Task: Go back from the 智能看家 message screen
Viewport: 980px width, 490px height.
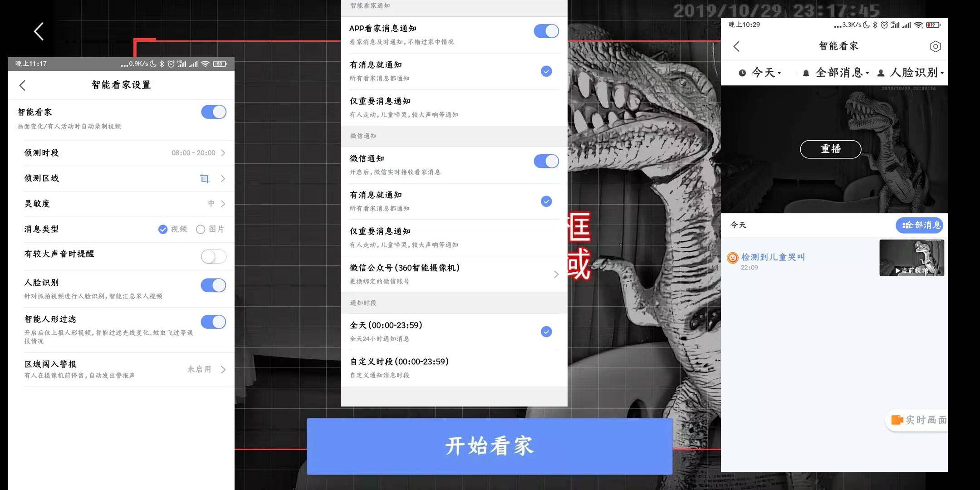Action: pos(736,46)
